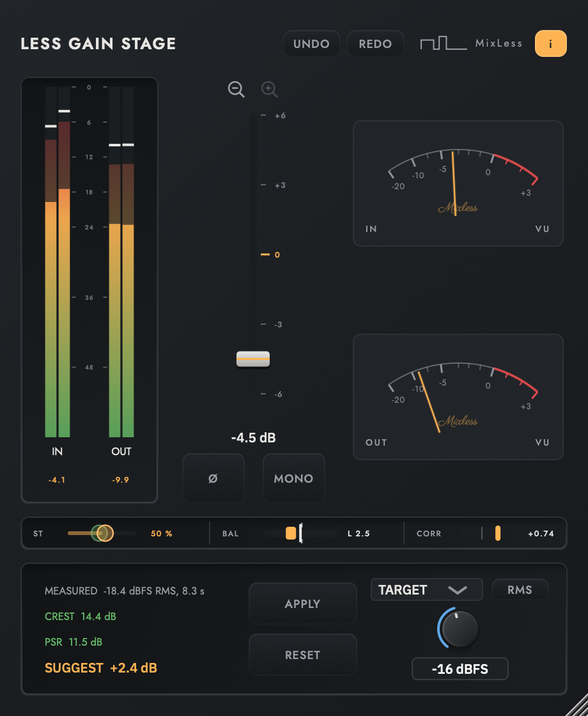Click the IN level meter bars
The height and width of the screenshot is (716, 588).
tap(58, 261)
